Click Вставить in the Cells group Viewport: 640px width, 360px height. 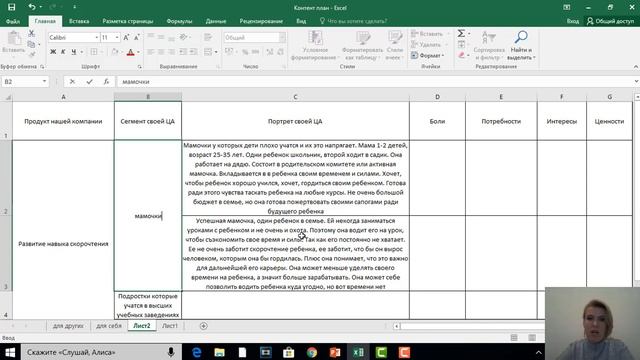point(427,34)
